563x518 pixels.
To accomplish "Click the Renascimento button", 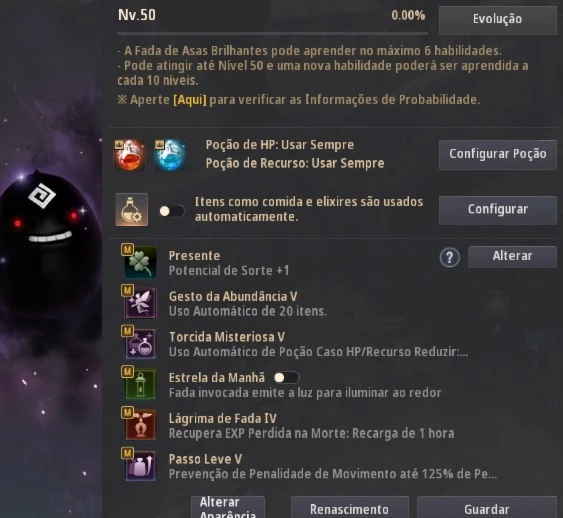I will [349, 508].
